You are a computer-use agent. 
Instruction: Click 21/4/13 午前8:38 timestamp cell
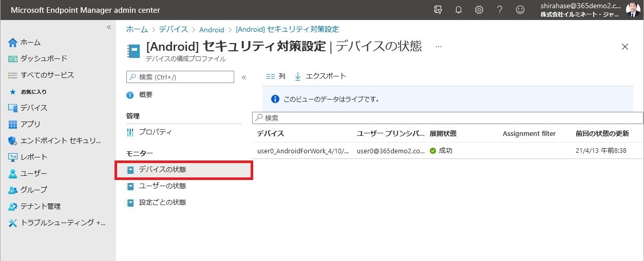(x=601, y=151)
